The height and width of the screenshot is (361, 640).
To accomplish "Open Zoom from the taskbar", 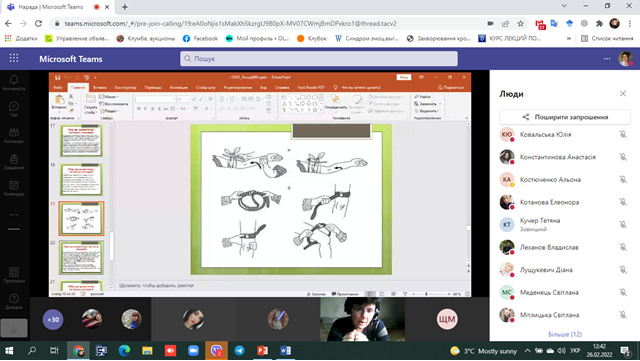I will (x=193, y=350).
